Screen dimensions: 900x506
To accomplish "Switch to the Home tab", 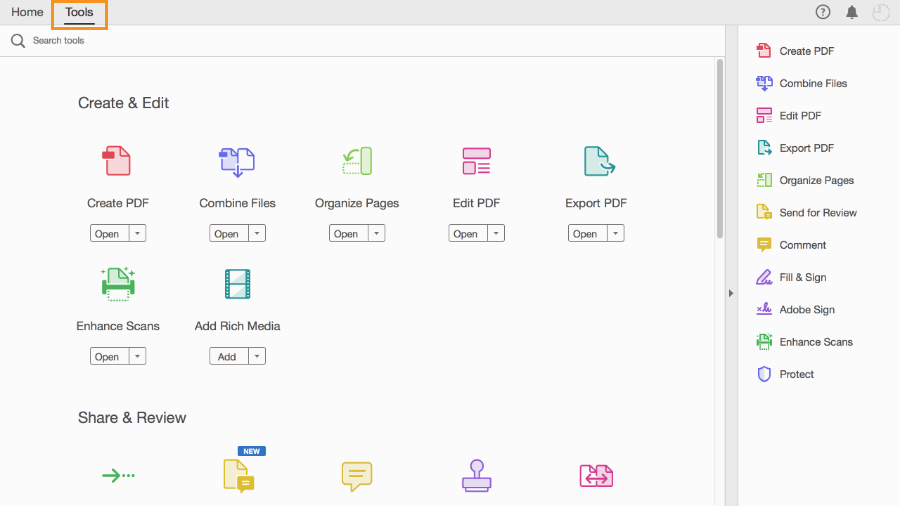I will [27, 13].
